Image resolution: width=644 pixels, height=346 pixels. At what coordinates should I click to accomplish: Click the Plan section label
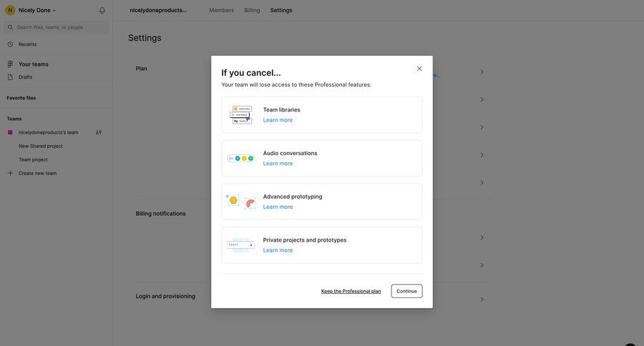pos(141,69)
